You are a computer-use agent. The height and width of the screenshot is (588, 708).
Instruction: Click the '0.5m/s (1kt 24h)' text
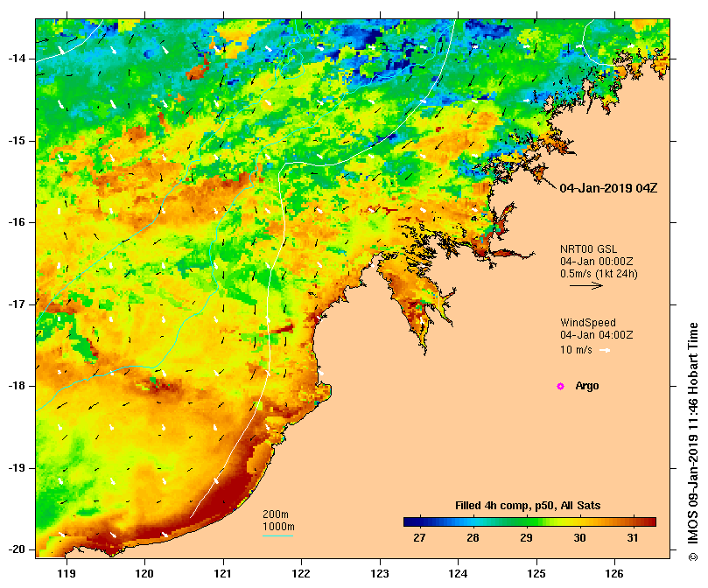pyautogui.click(x=599, y=274)
